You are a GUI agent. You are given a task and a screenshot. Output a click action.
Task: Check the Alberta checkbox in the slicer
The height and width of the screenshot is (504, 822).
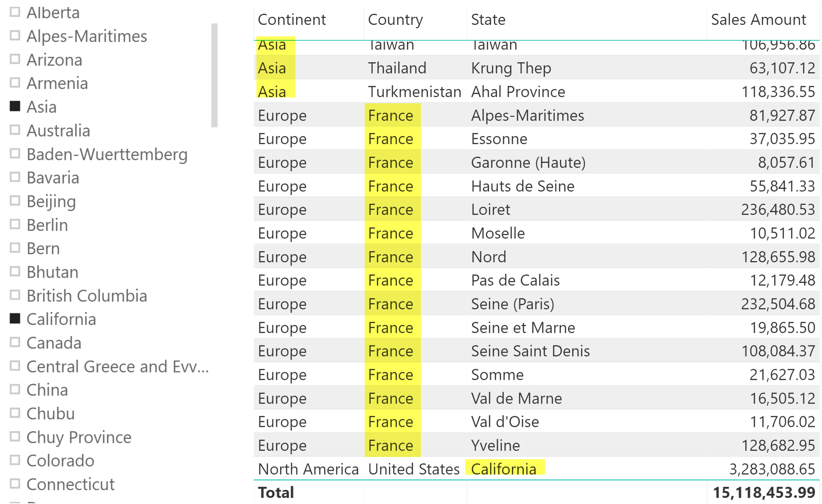tap(15, 12)
